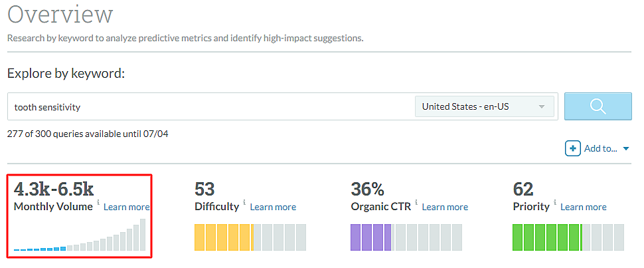Click info icon next to Priority
The width and height of the screenshot is (644, 268).
554,203
